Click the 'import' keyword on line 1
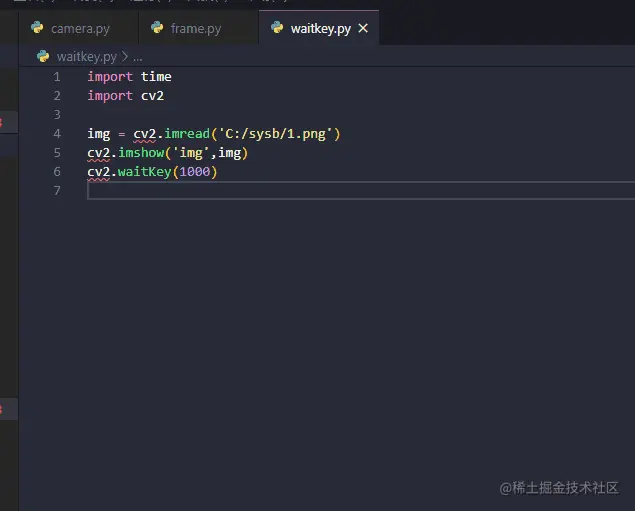635x511 pixels. (x=110, y=77)
